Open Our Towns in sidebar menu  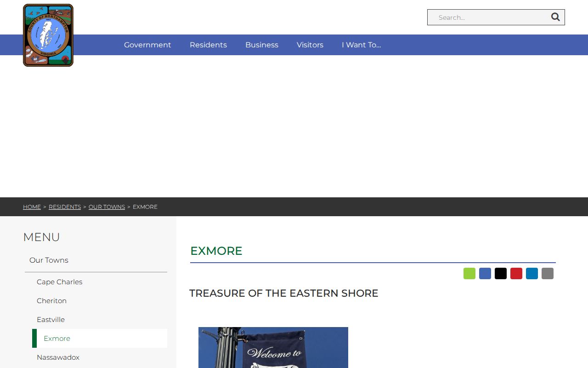point(96,260)
